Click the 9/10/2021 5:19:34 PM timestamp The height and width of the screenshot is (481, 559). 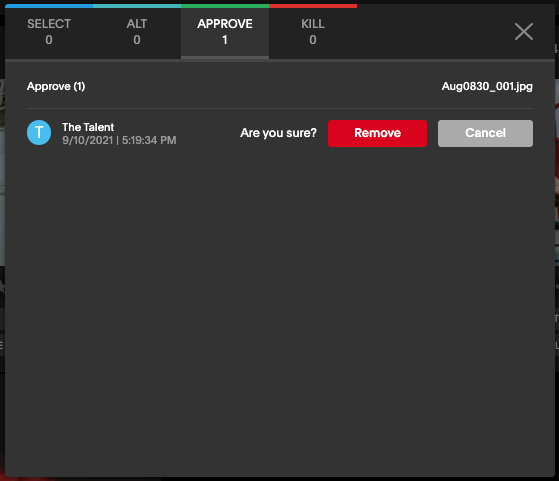(119, 140)
